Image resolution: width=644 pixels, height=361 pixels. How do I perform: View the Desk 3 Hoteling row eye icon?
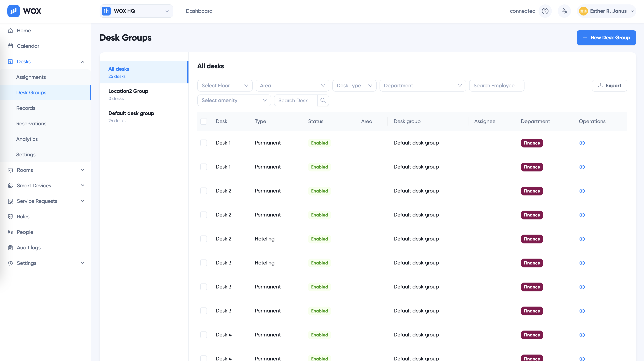coord(582,263)
